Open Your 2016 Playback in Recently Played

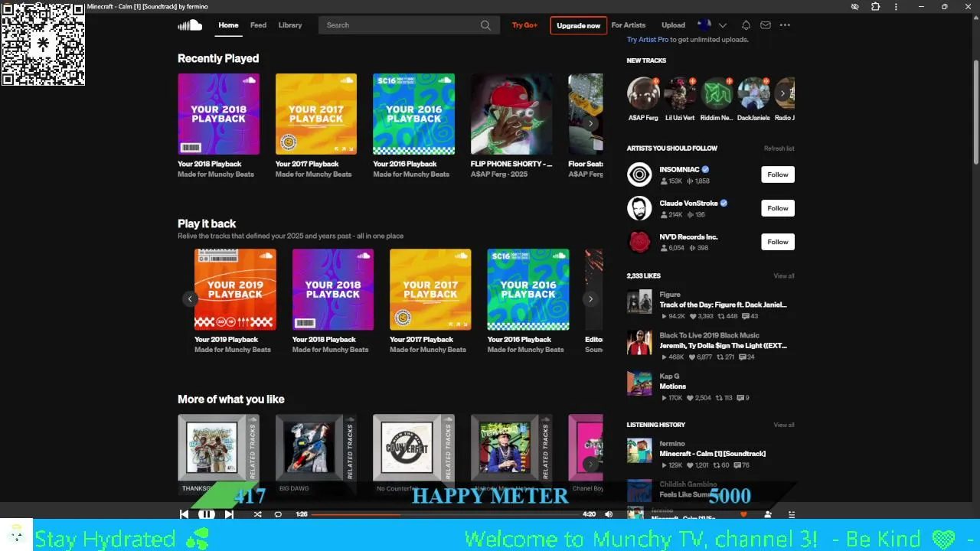point(413,114)
